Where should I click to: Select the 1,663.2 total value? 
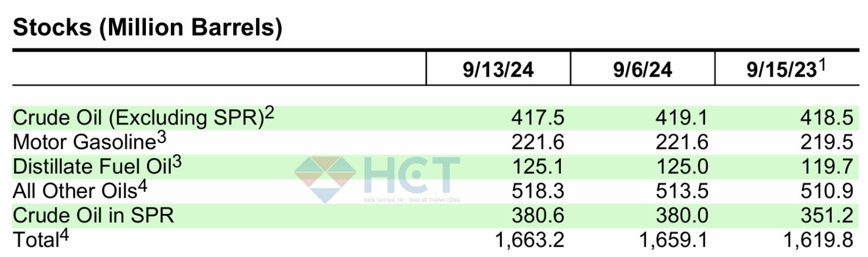[x=529, y=240]
